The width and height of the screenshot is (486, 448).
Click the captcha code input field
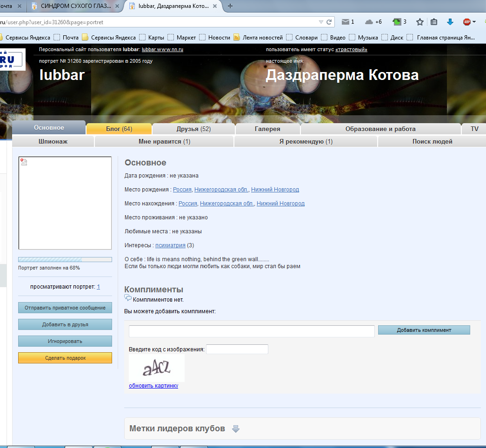point(237,349)
